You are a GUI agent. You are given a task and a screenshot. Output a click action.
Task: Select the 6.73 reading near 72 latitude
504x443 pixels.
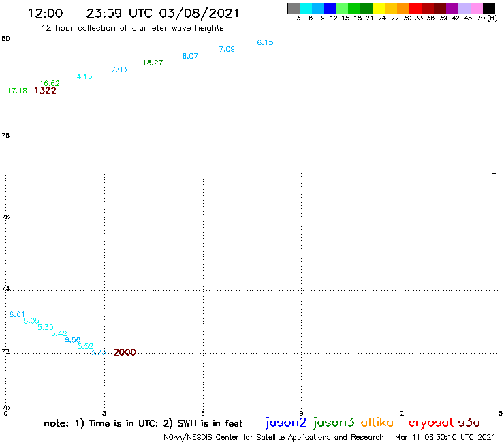click(x=98, y=352)
